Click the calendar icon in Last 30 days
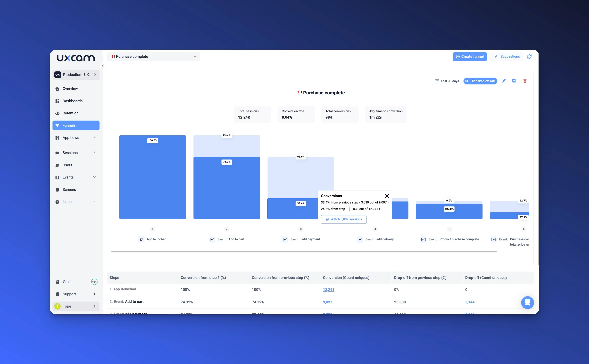589x364 pixels. tap(437, 81)
